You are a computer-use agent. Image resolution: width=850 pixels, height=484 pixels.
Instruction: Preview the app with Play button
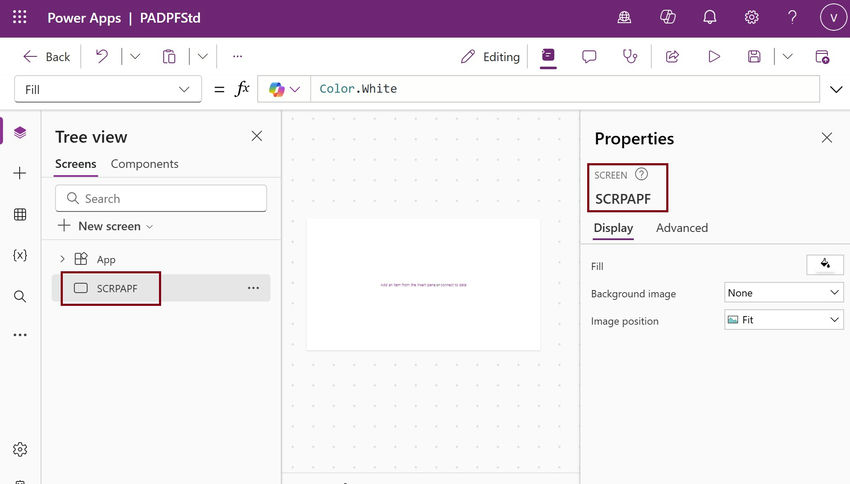coord(714,56)
